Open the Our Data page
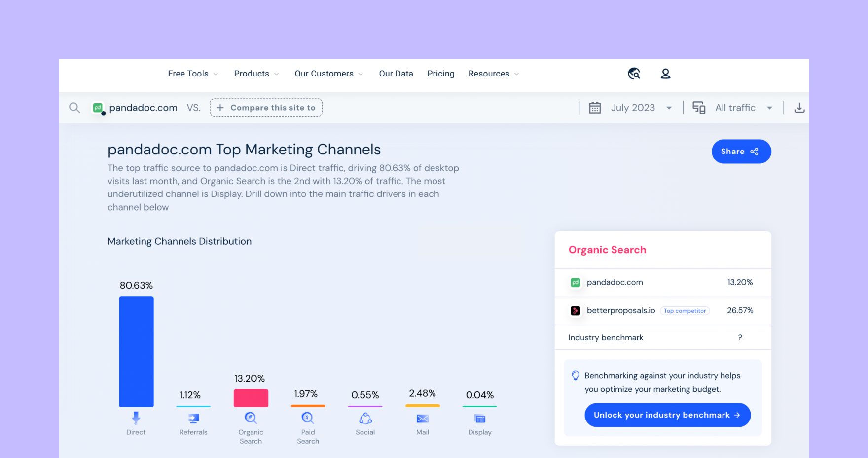868x458 pixels. coord(396,74)
